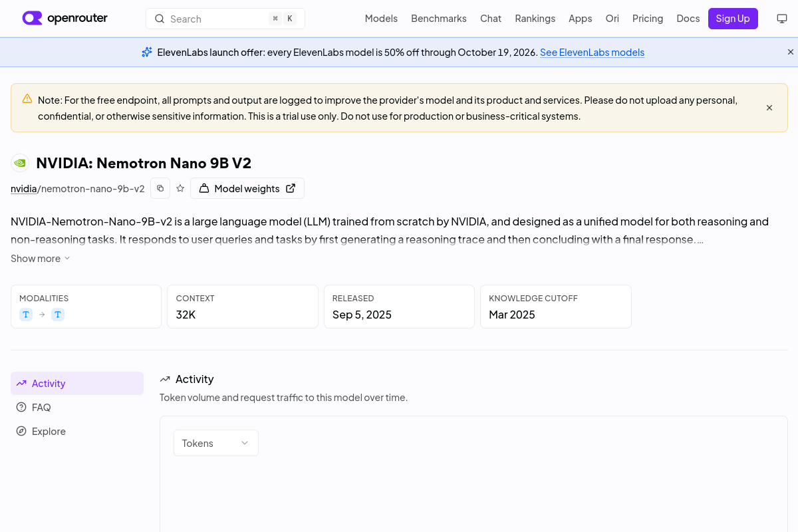Select Ori in the top navigation
This screenshot has height=532, width=798.
(x=612, y=19)
